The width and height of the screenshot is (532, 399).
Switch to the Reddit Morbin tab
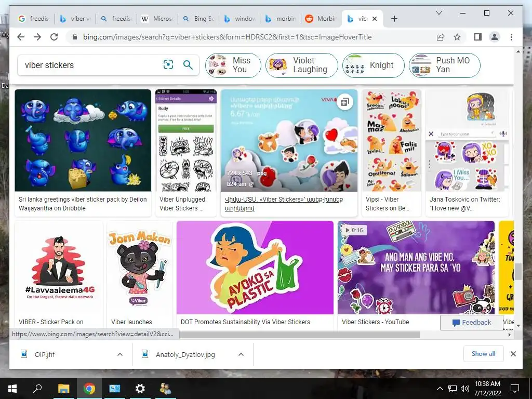pos(321,19)
